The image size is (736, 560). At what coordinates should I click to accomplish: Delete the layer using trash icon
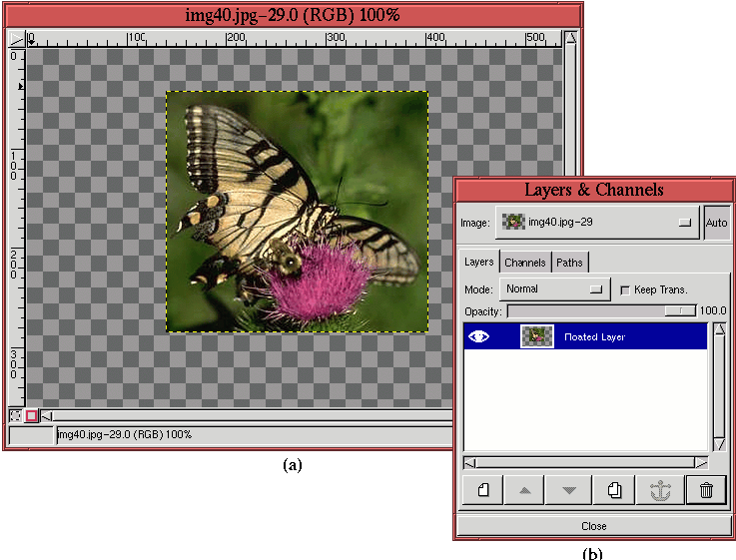(706, 490)
